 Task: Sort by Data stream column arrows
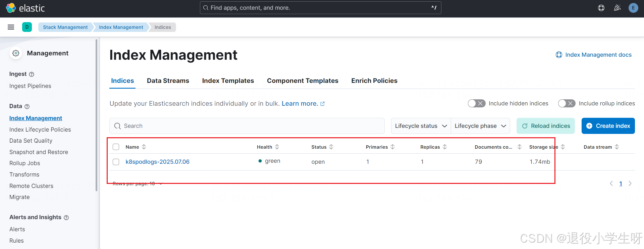coord(617,147)
